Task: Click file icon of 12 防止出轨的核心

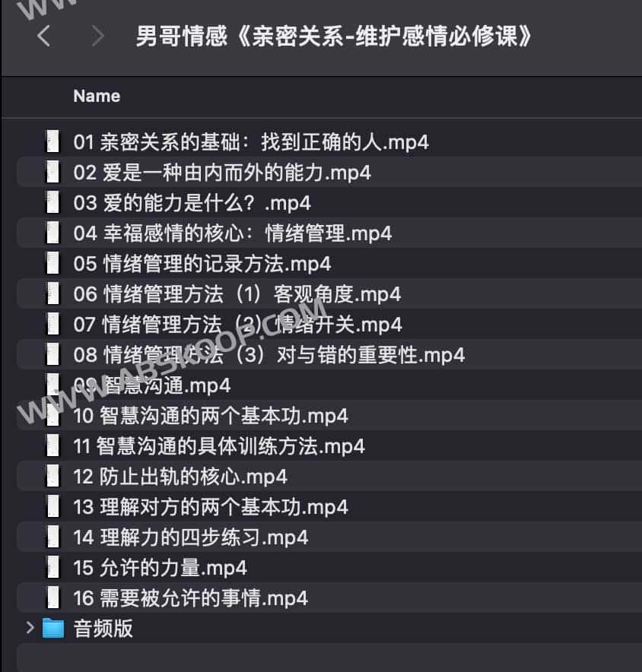Action: [52, 476]
